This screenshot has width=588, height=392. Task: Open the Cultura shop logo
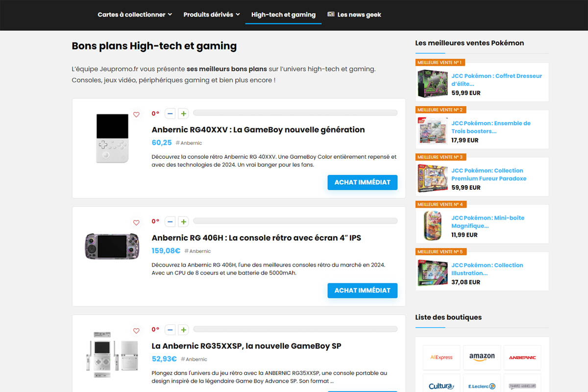point(441,386)
